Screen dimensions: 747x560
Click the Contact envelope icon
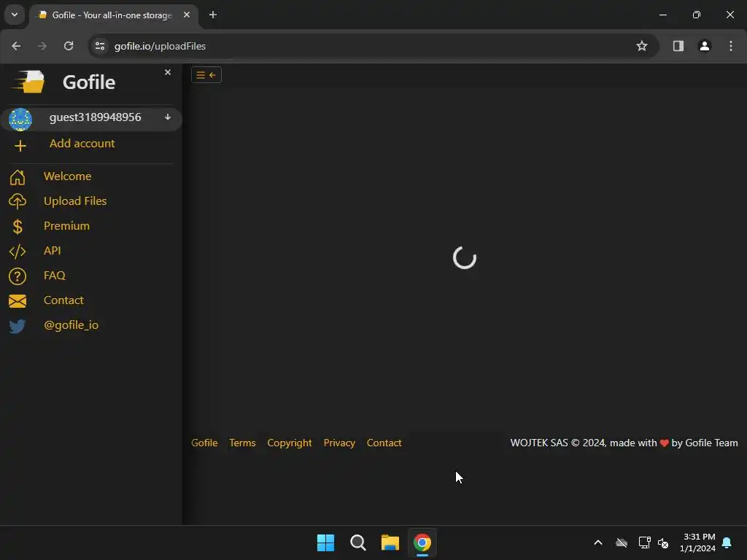(x=18, y=301)
